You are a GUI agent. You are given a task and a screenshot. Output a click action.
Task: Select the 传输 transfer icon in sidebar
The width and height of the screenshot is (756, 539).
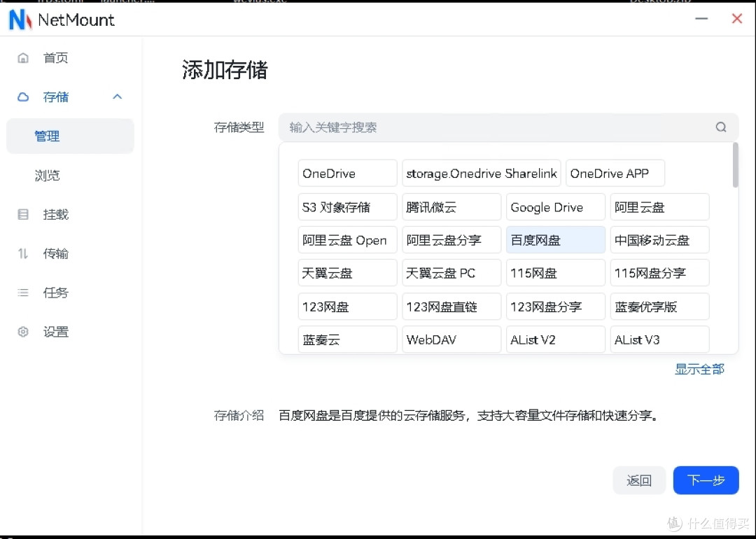point(24,253)
